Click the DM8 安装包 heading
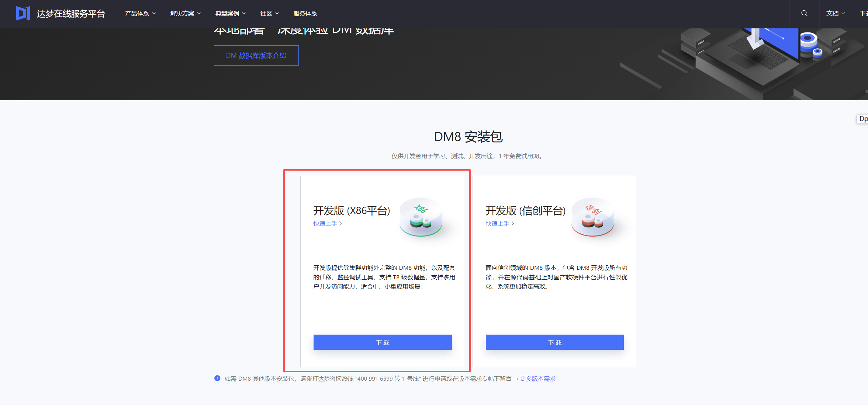The image size is (868, 405). tap(468, 137)
